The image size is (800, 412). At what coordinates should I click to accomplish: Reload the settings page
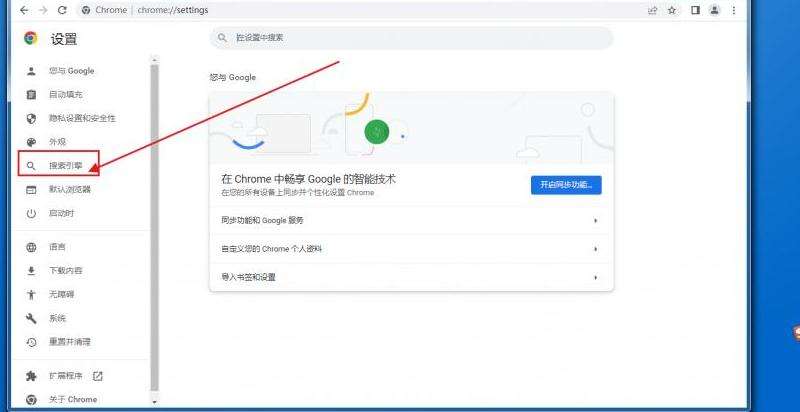coord(62,10)
